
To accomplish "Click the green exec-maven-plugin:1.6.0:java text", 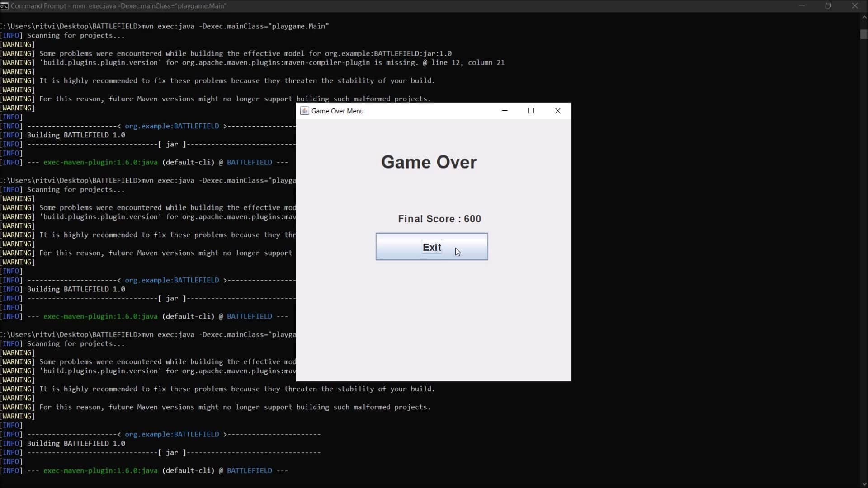I will click(x=100, y=162).
